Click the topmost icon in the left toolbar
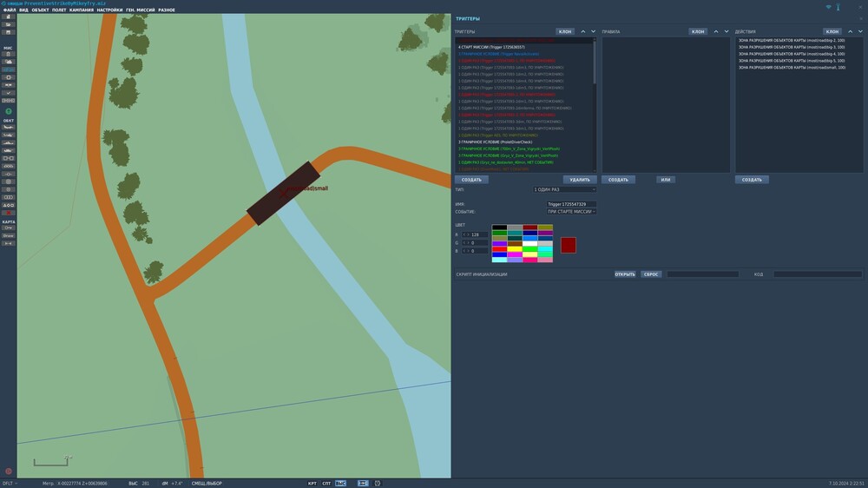Viewport: 868px width, 488px height. 9,16
